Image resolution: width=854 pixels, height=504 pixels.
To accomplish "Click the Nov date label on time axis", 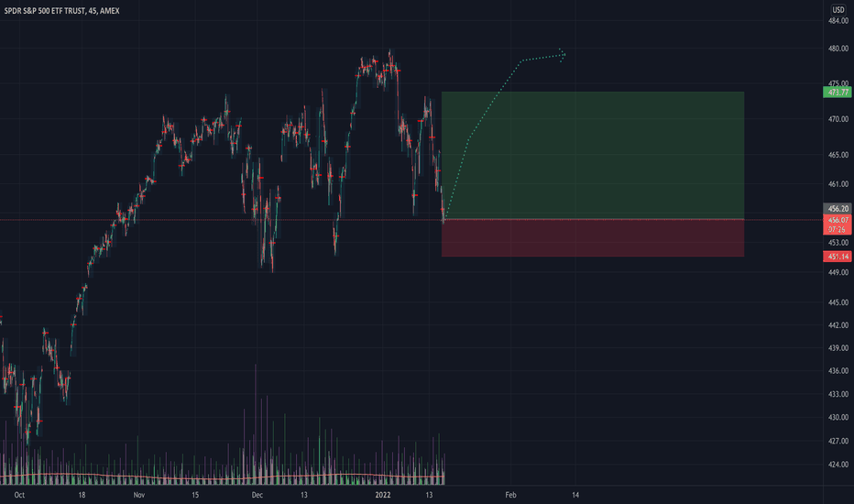I will coord(139,495).
